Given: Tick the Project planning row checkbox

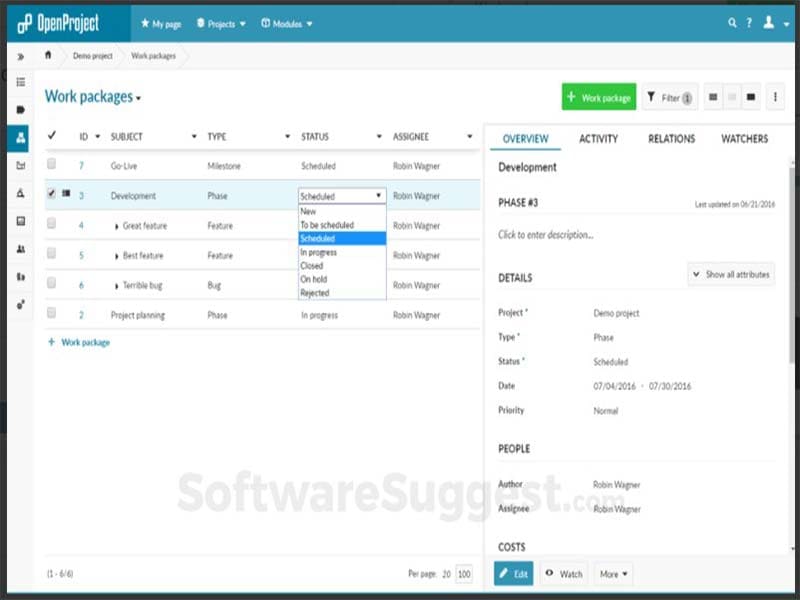Looking at the screenshot, I should click(x=51, y=314).
